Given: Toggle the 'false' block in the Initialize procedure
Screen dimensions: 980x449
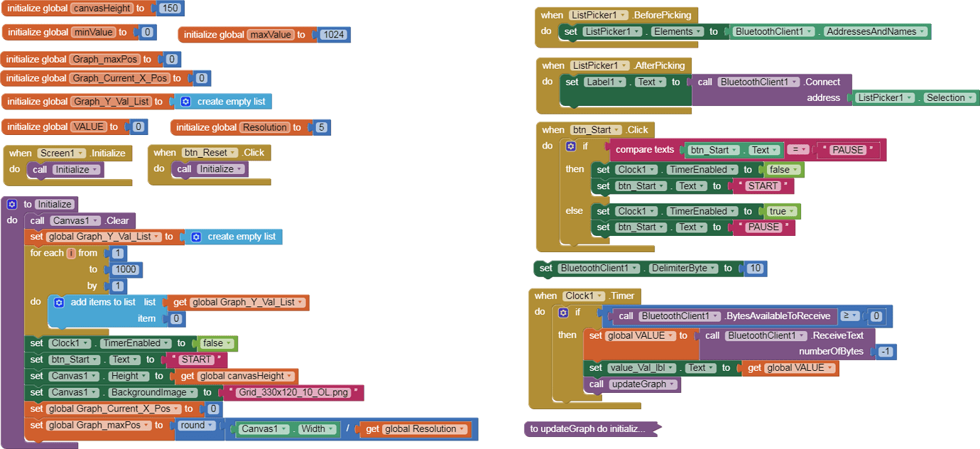Looking at the screenshot, I should (x=216, y=343).
